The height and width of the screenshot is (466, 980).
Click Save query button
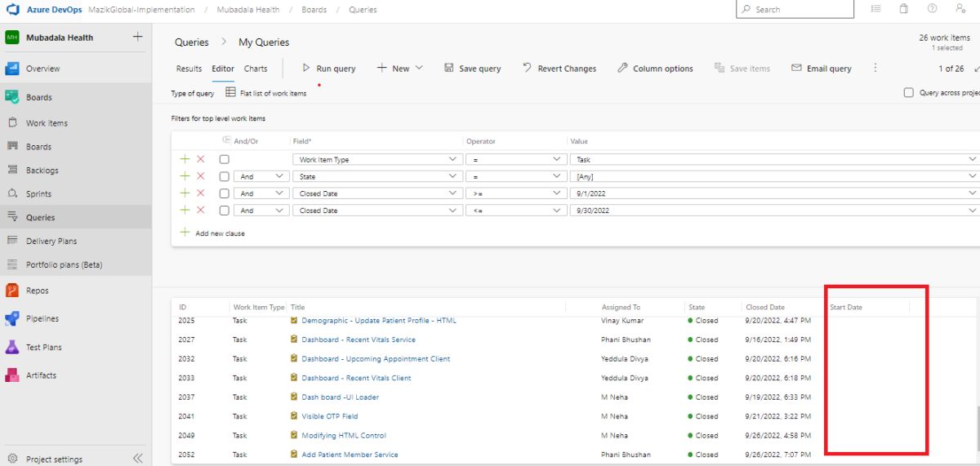click(x=472, y=69)
